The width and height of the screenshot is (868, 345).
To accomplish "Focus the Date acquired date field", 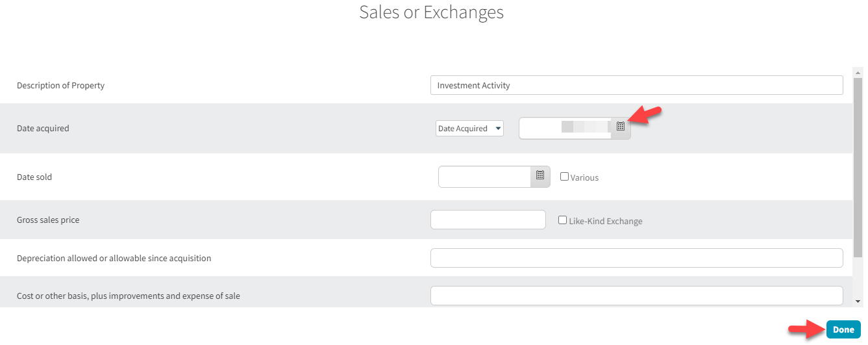I will 565,128.
